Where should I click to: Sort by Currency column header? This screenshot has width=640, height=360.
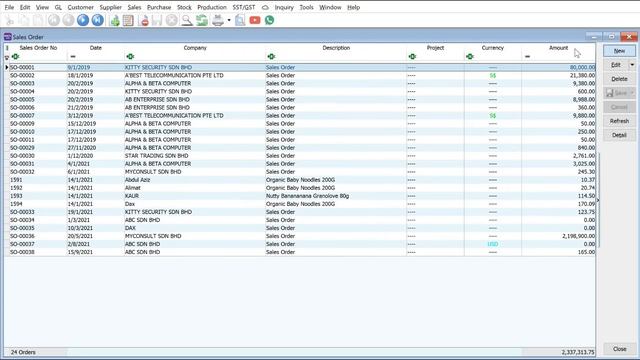point(493,48)
